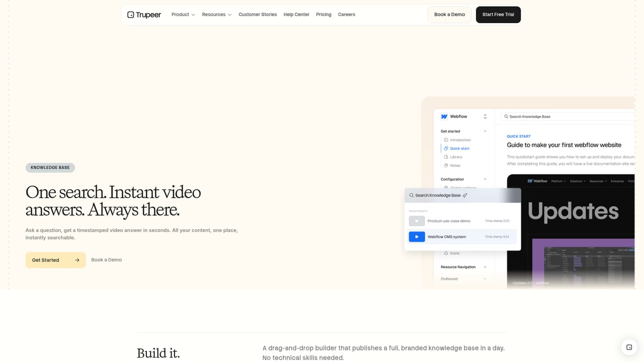Viewport: 644px width, 362px height.
Task: Click Book a Demo in the navigation bar
Action: 449,15
